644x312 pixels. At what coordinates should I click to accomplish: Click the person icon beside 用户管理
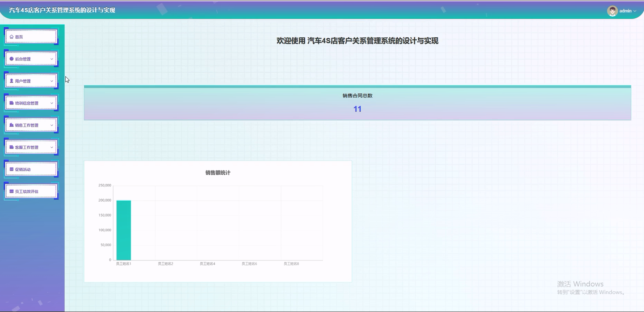(11, 81)
